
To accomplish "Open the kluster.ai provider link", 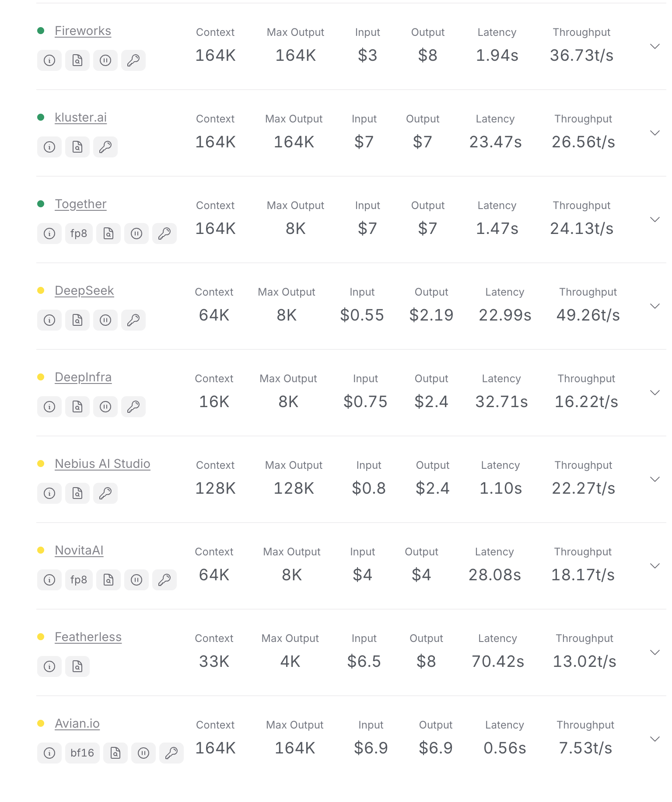I will 80,117.
